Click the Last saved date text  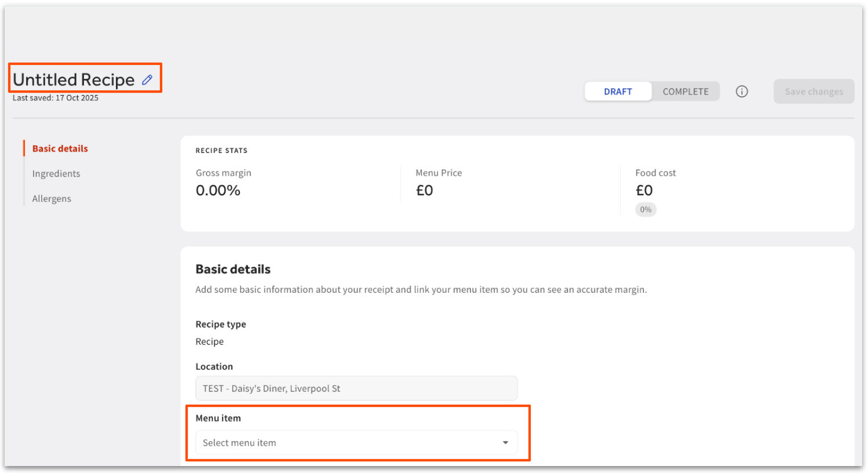click(56, 98)
